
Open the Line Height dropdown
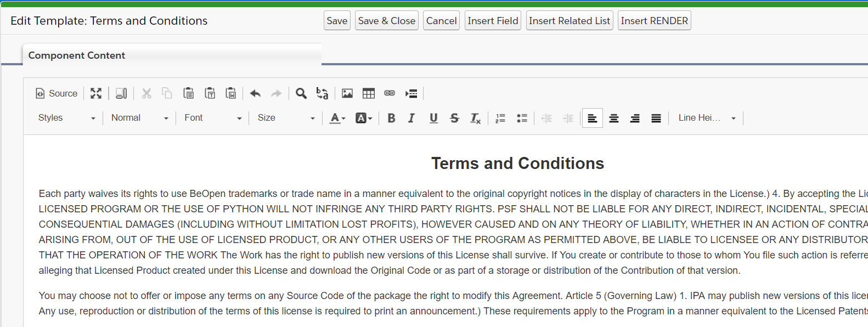coord(707,118)
